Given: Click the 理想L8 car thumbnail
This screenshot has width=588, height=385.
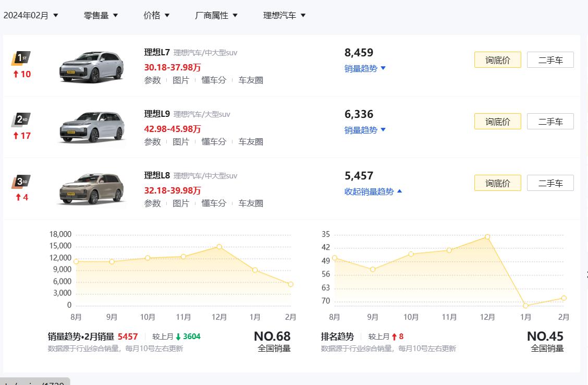Looking at the screenshot, I should pyautogui.click(x=92, y=189).
